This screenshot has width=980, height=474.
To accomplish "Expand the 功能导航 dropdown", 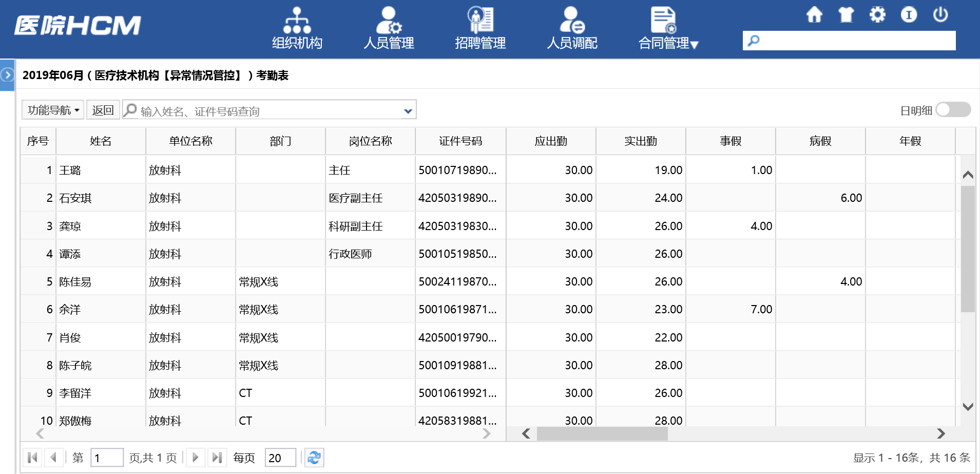I will click(53, 110).
